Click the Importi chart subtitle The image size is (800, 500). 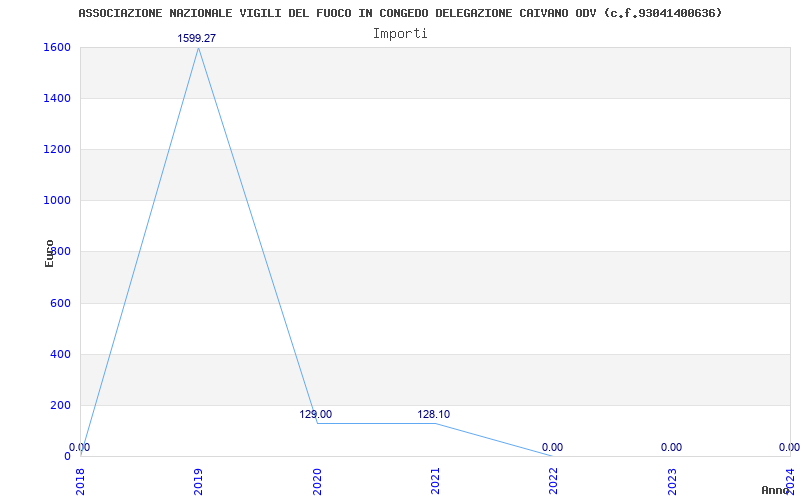click(400, 33)
